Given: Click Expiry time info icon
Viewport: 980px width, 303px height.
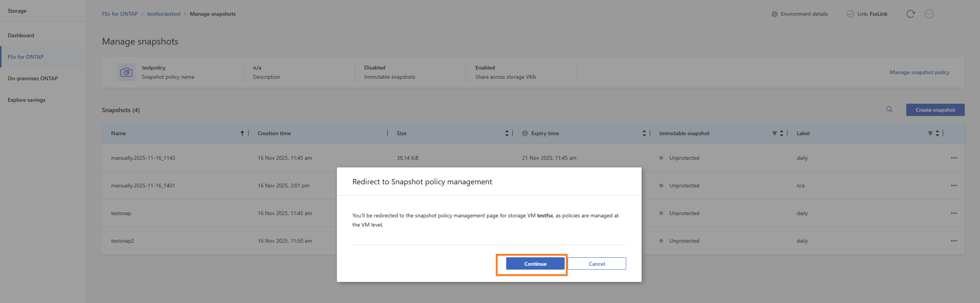Looking at the screenshot, I should click(525, 133).
